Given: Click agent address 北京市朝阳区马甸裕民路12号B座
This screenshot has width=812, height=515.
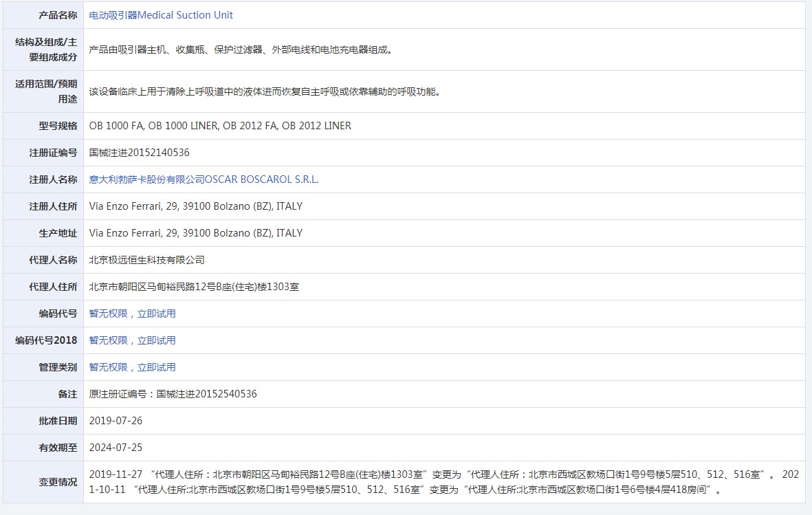Looking at the screenshot, I should 194,287.
